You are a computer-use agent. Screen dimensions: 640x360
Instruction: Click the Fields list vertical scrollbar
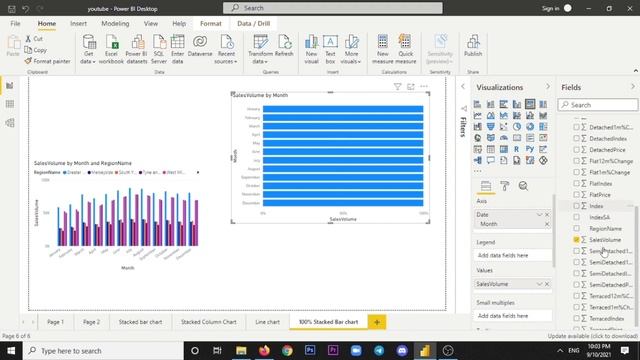(x=636, y=265)
